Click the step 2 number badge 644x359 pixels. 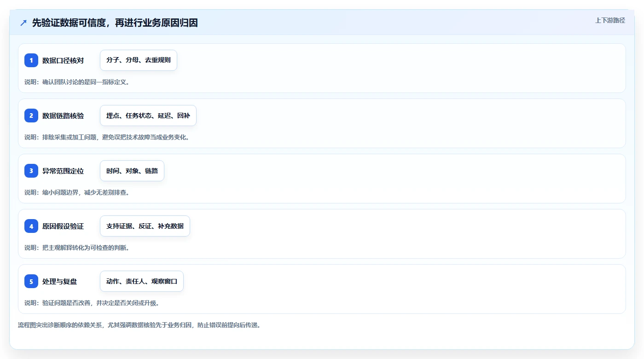click(x=31, y=116)
